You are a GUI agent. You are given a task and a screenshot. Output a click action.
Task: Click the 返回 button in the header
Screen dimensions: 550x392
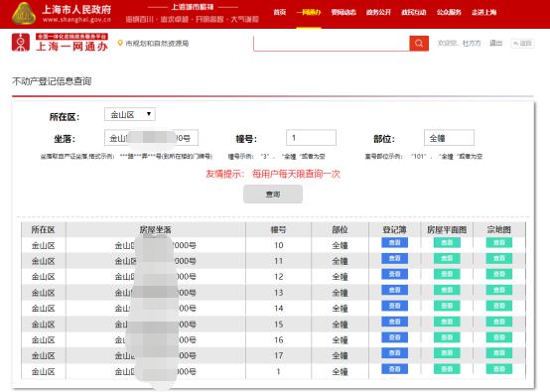tap(522, 43)
